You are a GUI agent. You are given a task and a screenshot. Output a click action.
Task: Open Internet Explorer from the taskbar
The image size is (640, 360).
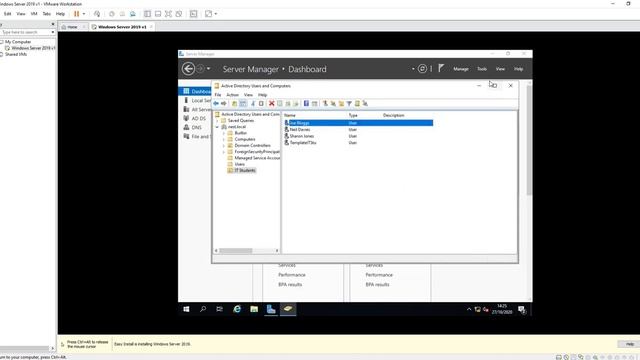tap(237, 309)
